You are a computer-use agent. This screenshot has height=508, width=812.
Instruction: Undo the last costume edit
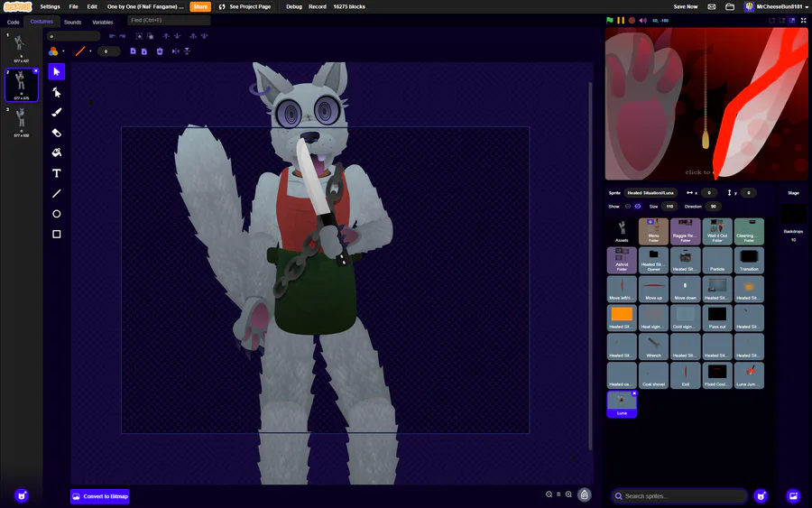(112, 36)
